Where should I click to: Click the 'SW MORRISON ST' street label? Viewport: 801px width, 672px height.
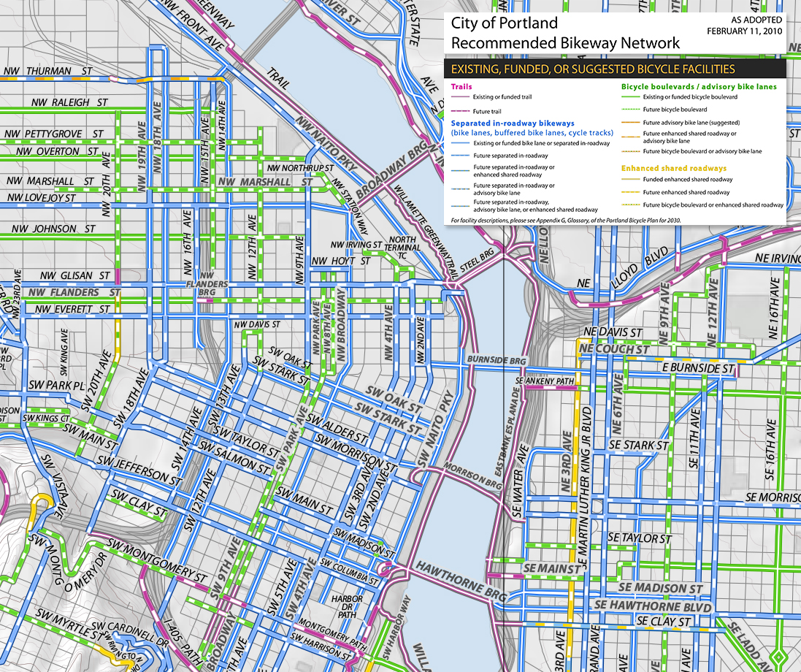356,454
